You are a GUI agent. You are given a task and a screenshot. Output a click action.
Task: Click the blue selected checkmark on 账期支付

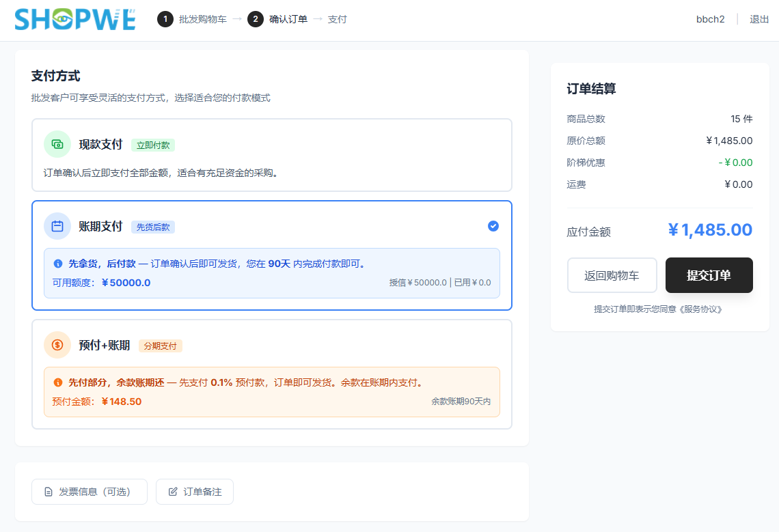click(493, 226)
